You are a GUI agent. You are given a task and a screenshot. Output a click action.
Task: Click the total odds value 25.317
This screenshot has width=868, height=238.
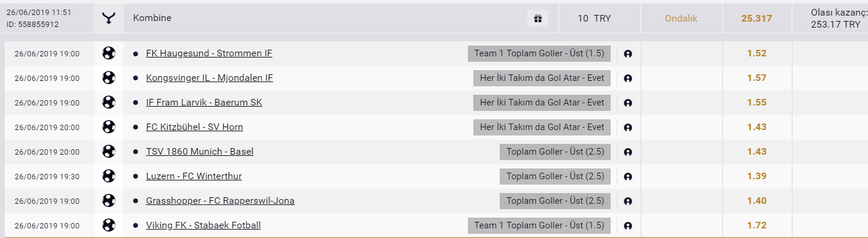pyautogui.click(x=756, y=19)
